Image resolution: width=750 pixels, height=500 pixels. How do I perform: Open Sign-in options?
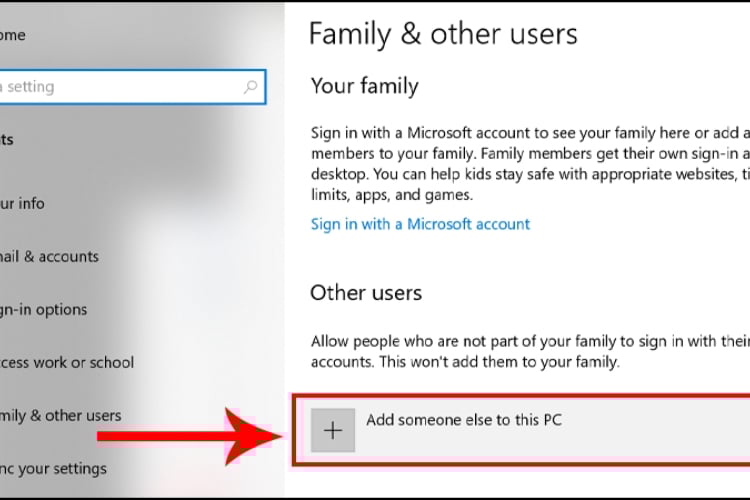[44, 309]
